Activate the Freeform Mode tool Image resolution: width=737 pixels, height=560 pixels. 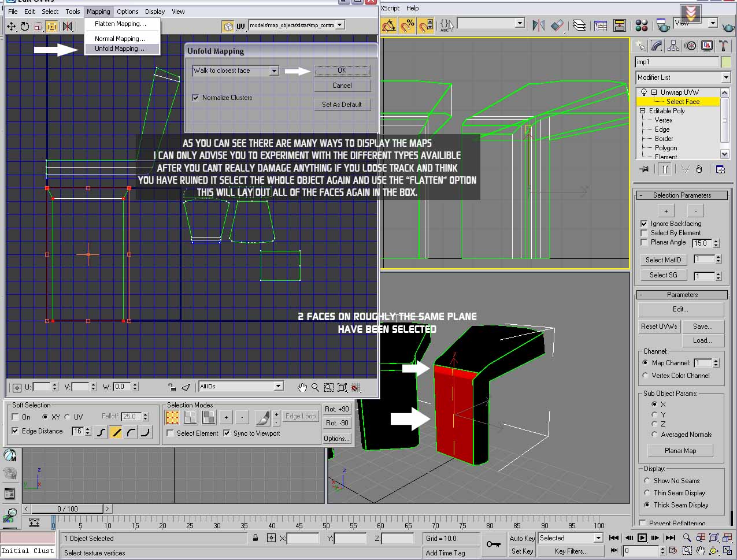point(52,26)
